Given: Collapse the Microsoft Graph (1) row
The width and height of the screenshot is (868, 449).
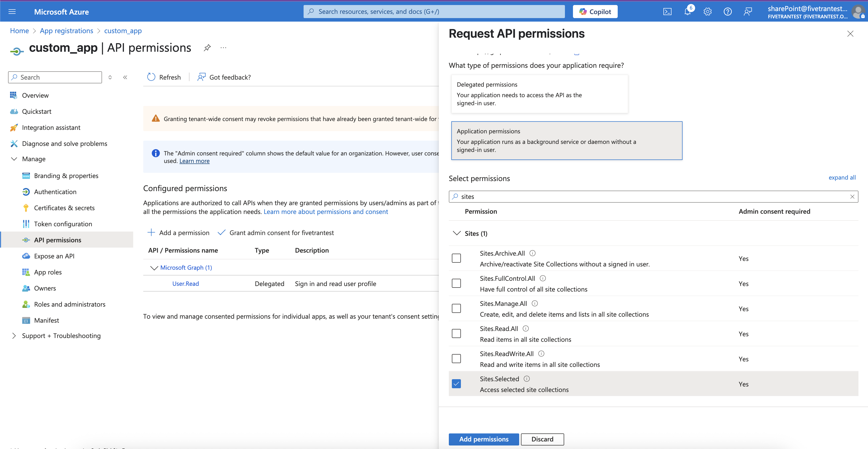Looking at the screenshot, I should tap(154, 268).
